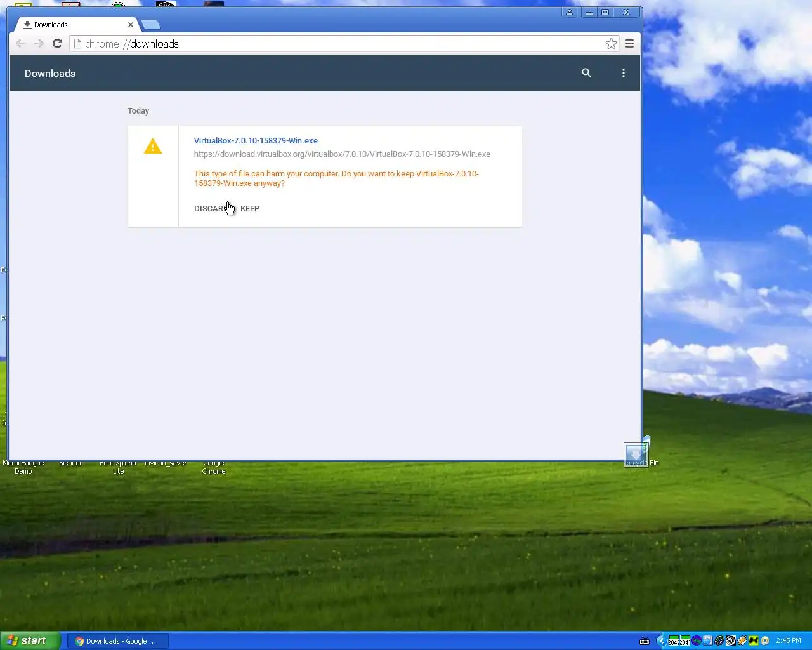Expand hidden tray icons chevron
Image resolution: width=812 pixels, height=650 pixels.
(662, 641)
